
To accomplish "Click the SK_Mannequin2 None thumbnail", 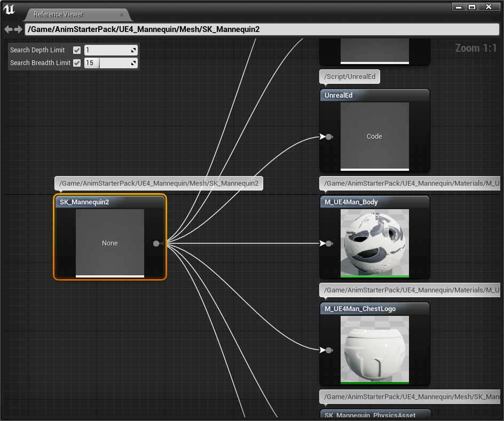I will [110, 243].
